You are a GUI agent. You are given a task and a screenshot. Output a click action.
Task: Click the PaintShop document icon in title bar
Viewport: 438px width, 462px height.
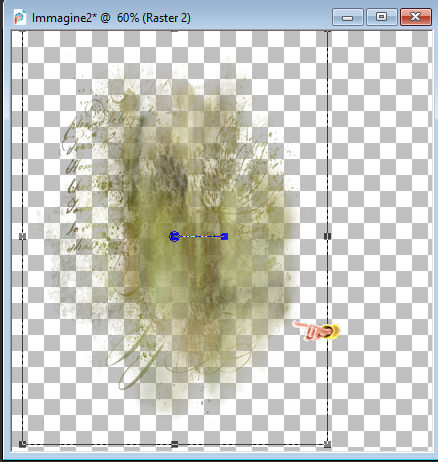click(x=19, y=17)
